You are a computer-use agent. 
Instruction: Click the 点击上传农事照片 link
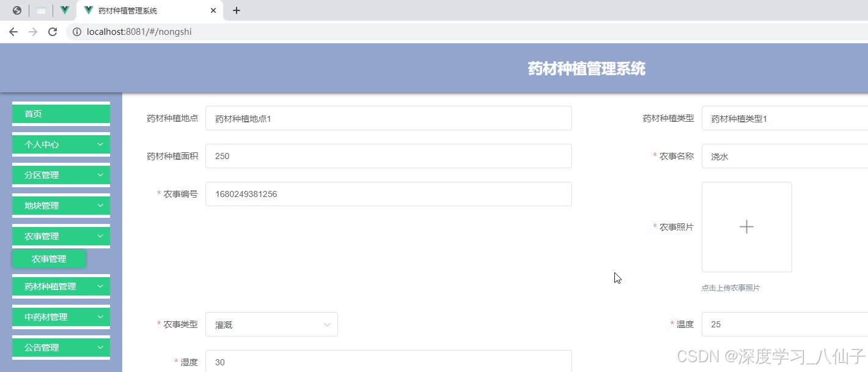[731, 288]
